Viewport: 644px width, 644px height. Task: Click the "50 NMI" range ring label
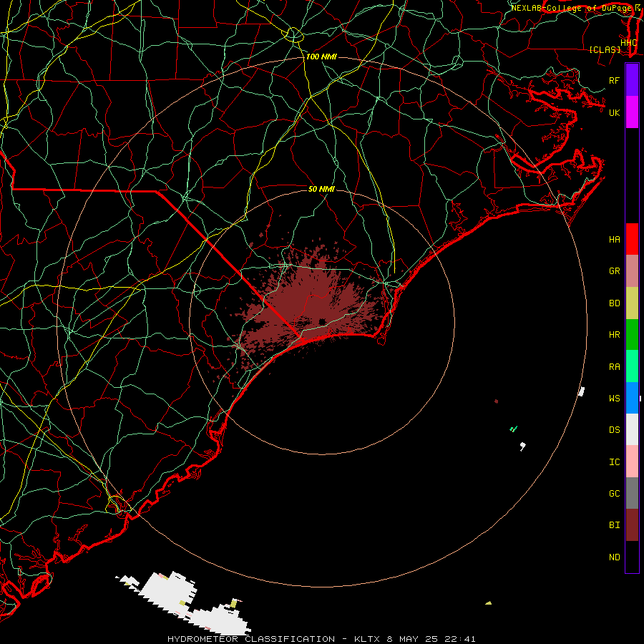(321, 189)
